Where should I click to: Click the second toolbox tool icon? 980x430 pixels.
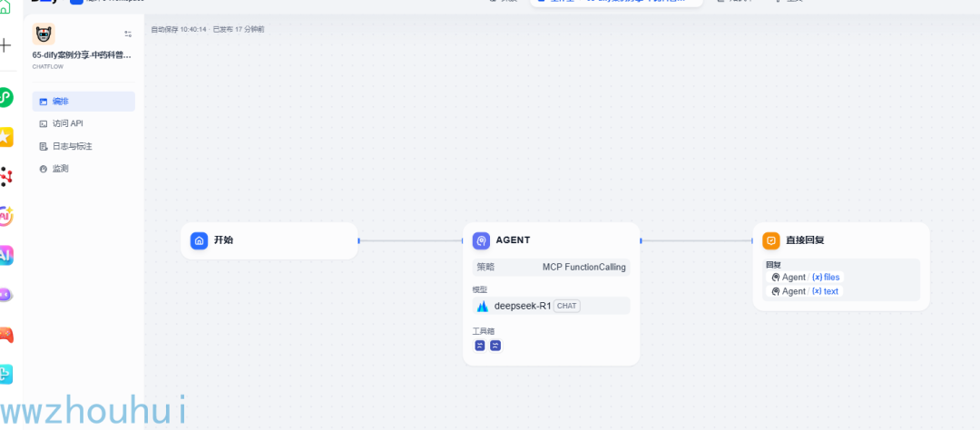(495, 345)
